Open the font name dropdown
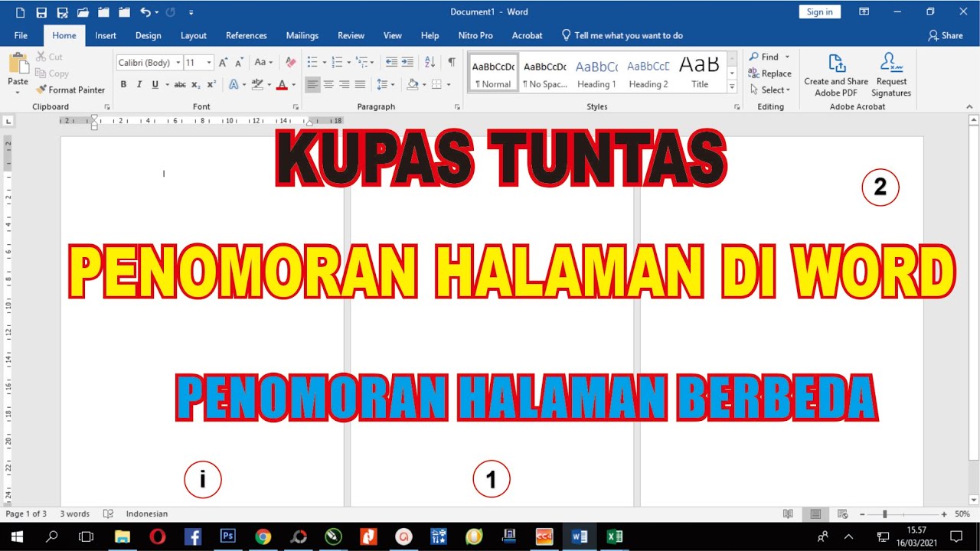 click(178, 63)
